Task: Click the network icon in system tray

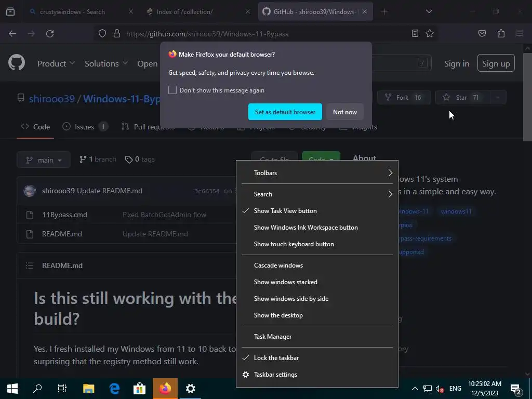Action: tap(428, 389)
